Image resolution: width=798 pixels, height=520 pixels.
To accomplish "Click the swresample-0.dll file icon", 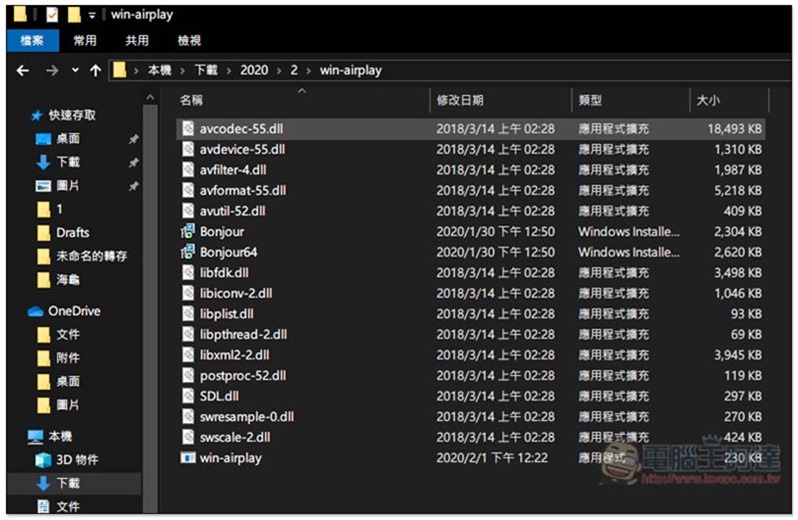I will 188,417.
